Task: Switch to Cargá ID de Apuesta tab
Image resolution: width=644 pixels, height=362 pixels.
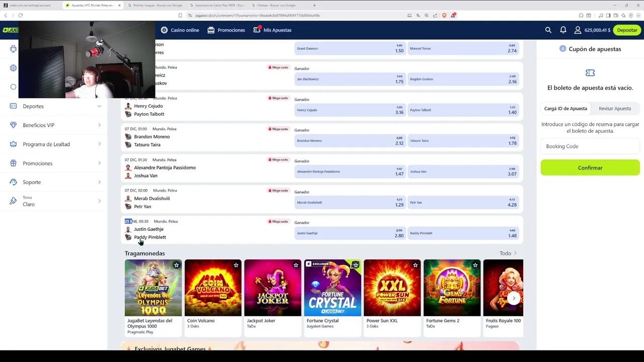Action: tap(566, 109)
